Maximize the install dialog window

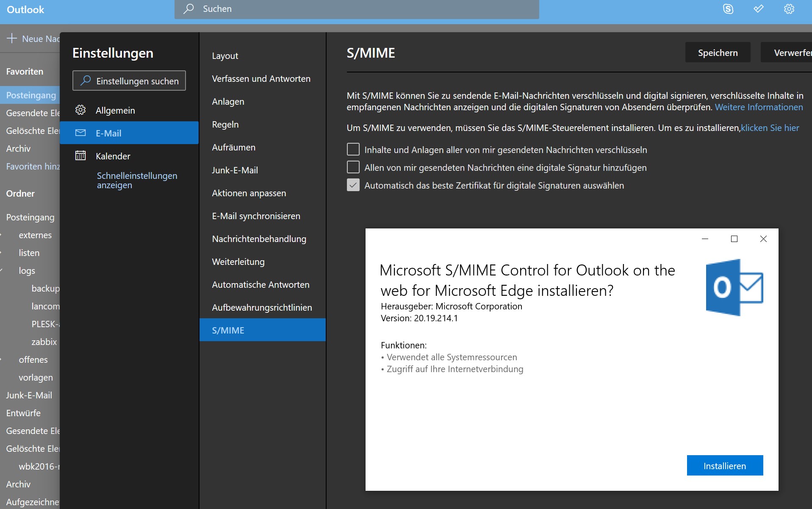734,239
